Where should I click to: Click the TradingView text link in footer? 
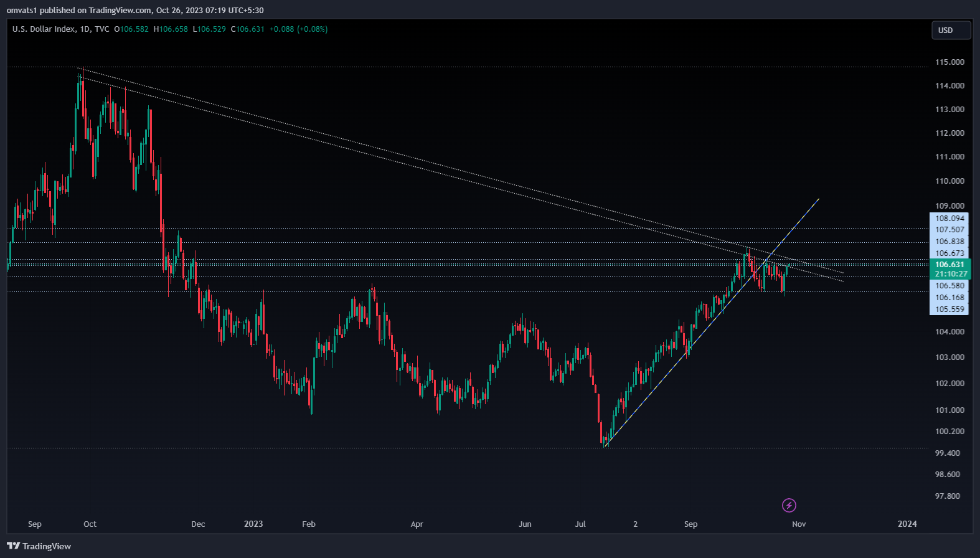pos(47,546)
